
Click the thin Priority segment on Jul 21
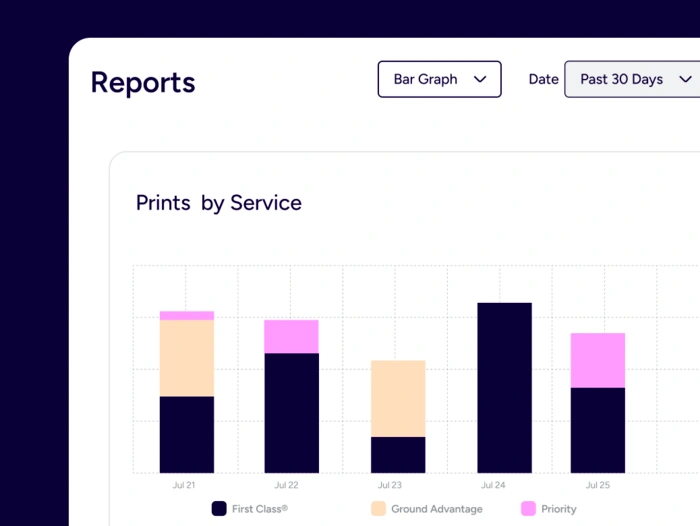[187, 315]
